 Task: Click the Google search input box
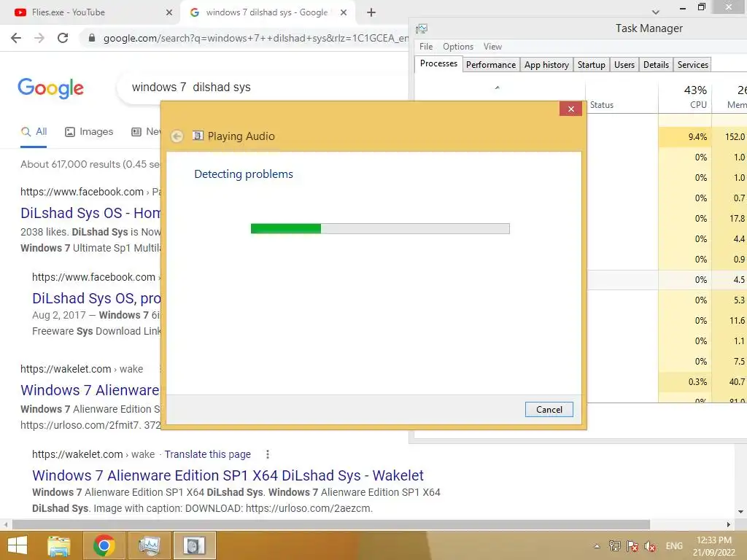262,87
